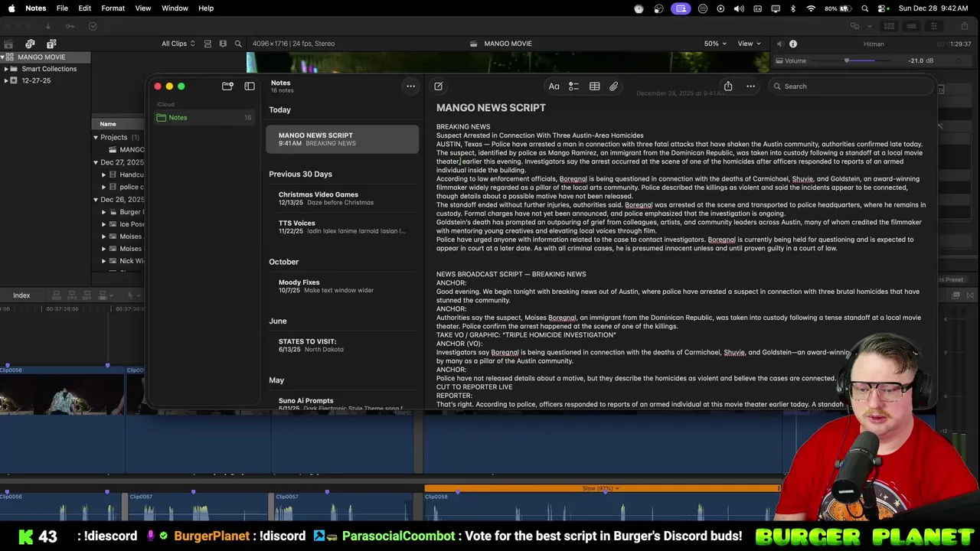Open the notes list more options (ellipsis)
Image resolution: width=980 pixels, height=551 pixels.
point(410,86)
